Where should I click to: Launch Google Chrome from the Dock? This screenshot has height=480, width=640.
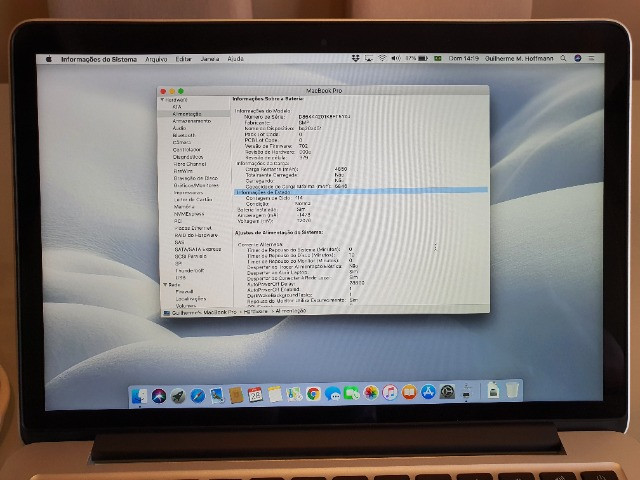click(x=313, y=394)
